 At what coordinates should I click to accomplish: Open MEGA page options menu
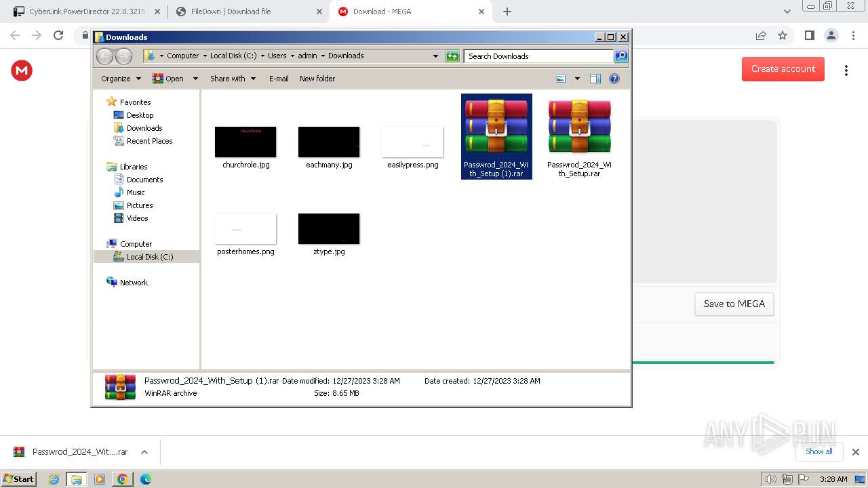click(x=846, y=70)
